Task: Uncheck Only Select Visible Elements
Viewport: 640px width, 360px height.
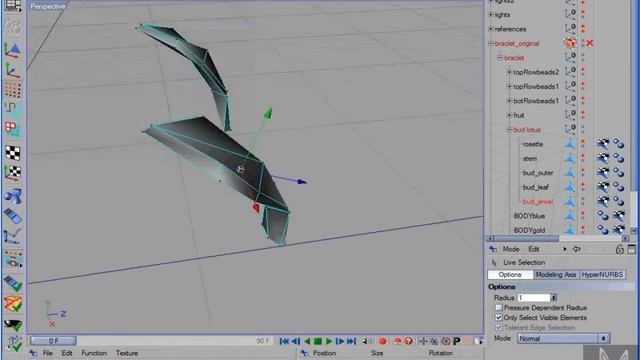Action: pos(499,318)
